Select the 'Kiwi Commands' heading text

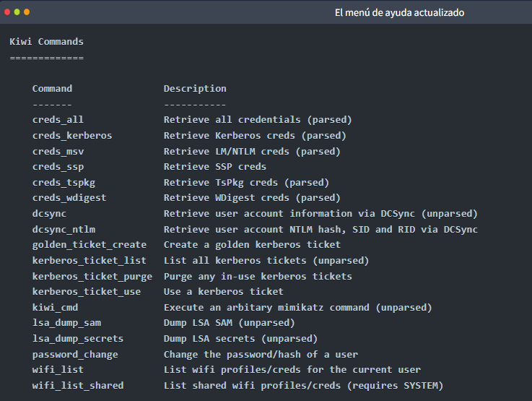(x=46, y=41)
